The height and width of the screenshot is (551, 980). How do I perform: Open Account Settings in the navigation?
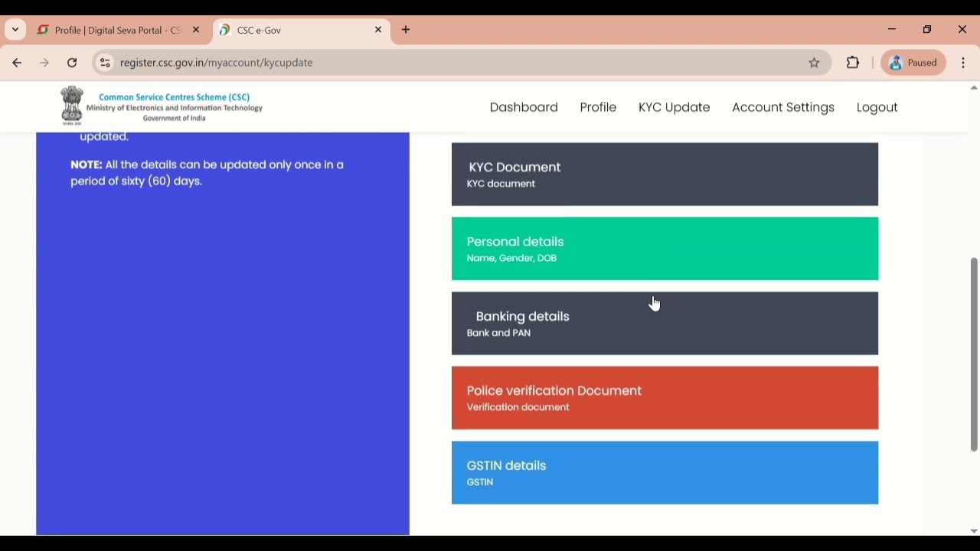tap(783, 108)
